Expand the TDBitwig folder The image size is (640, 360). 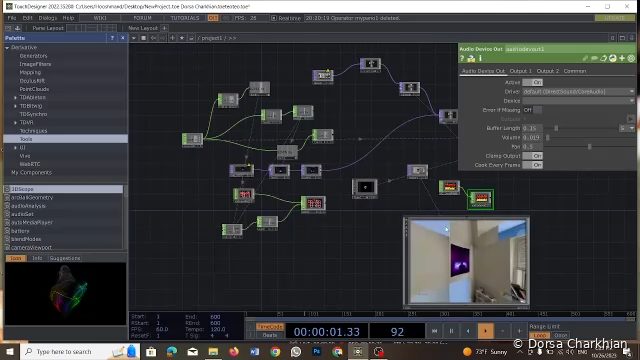(16, 106)
